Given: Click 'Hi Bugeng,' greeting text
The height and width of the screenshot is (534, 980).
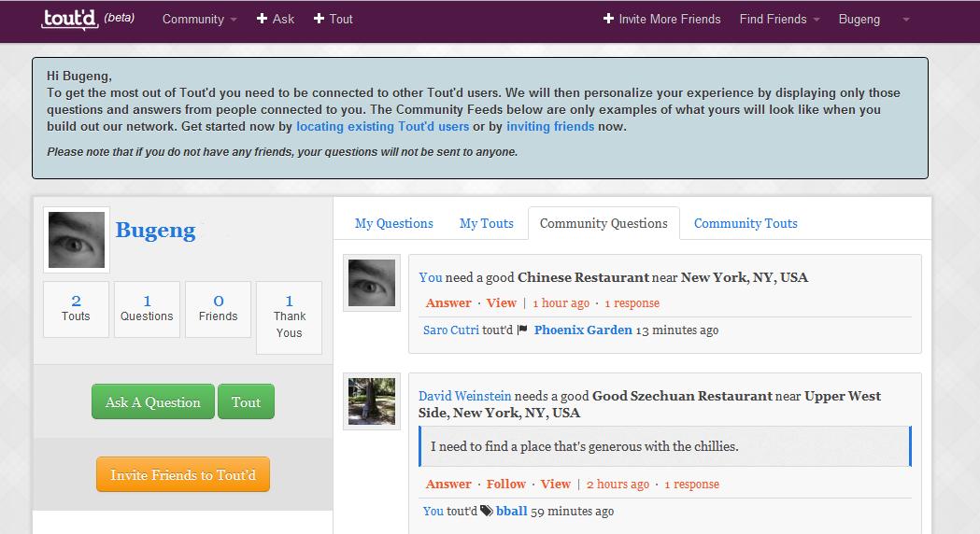Looking at the screenshot, I should [79, 77].
